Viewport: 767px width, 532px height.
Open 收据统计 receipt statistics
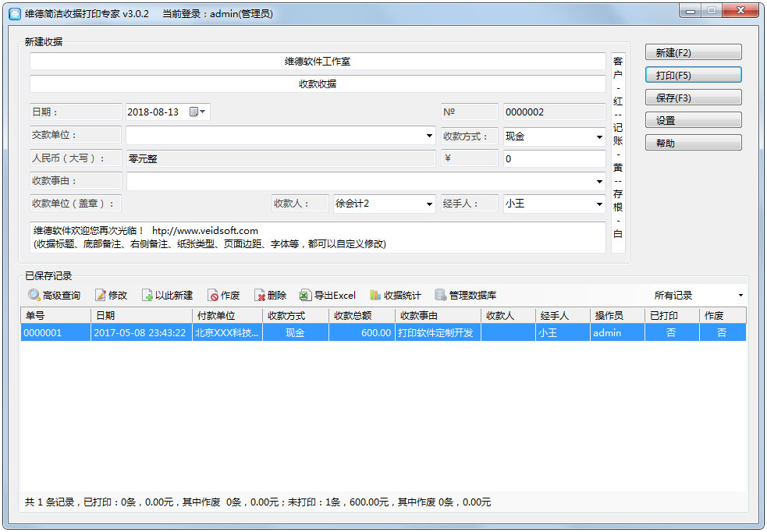[396, 296]
